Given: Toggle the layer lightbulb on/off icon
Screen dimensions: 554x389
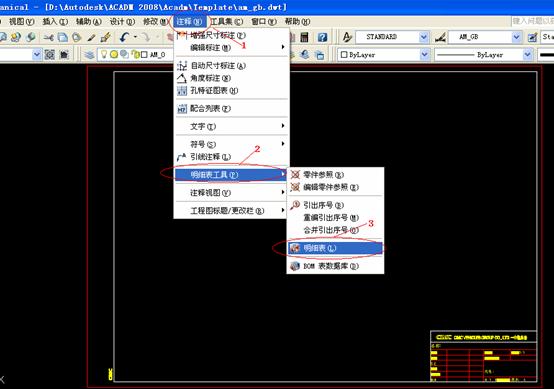Looking at the screenshot, I should 104,54.
